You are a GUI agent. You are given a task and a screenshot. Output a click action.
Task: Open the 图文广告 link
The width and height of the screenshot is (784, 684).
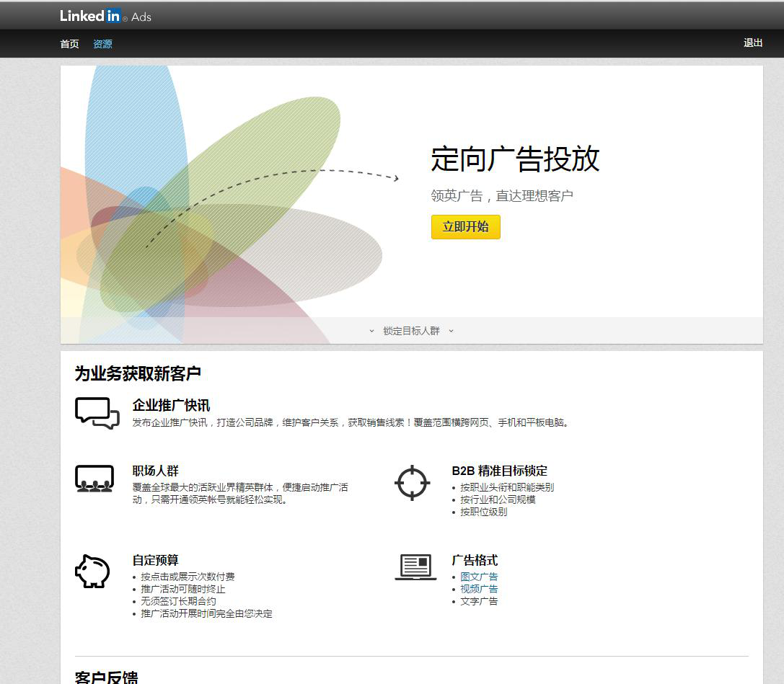click(x=477, y=576)
